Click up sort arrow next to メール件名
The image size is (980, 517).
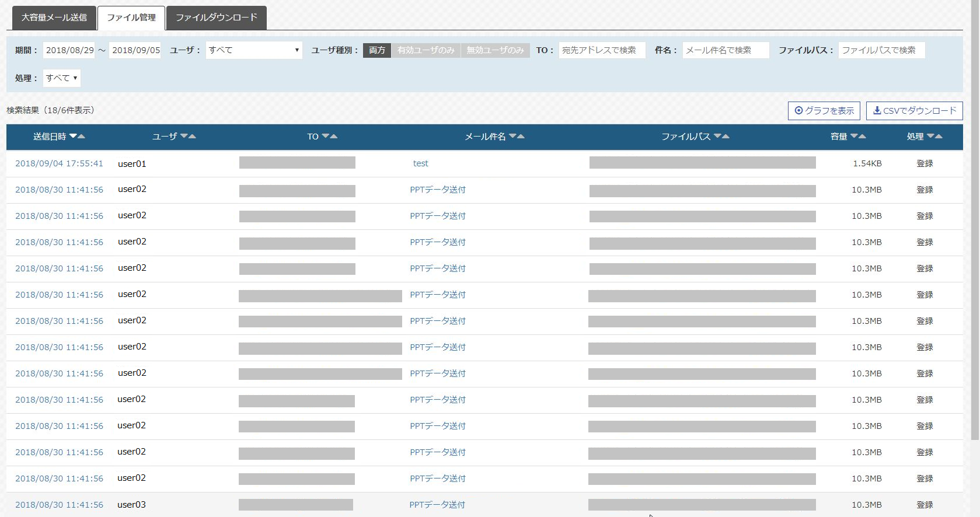pyautogui.click(x=521, y=136)
